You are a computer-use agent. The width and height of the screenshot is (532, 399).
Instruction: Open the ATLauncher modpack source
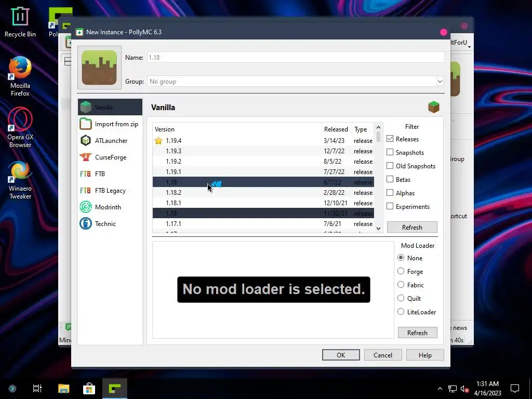110,140
